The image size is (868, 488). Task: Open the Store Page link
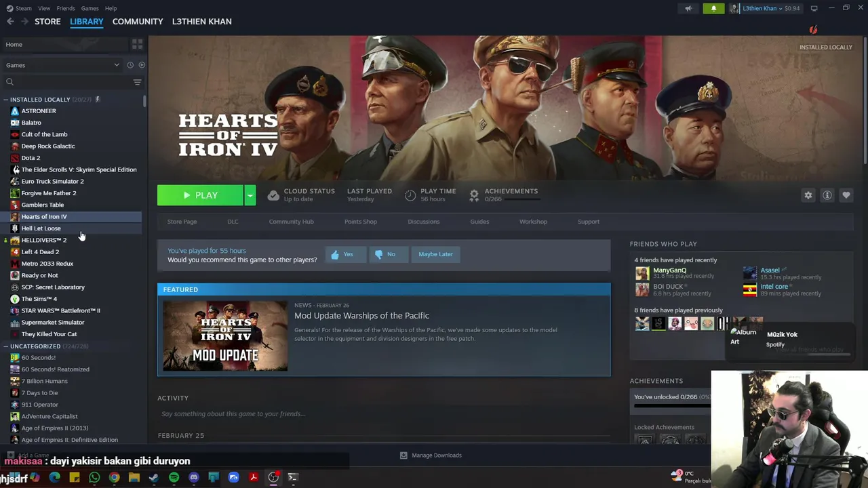(x=182, y=222)
